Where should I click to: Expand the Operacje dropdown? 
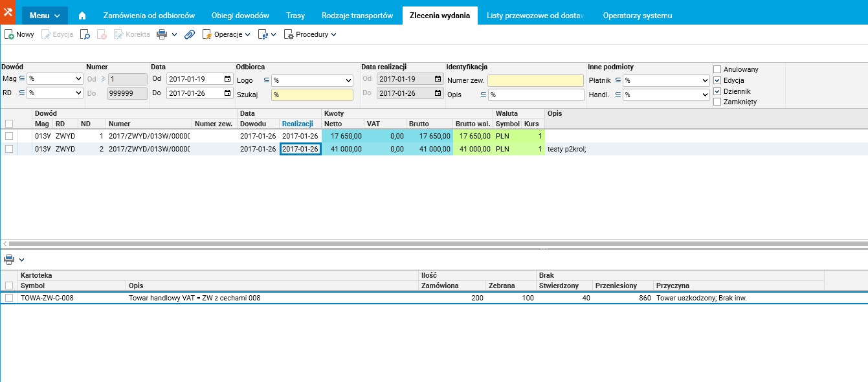point(227,34)
